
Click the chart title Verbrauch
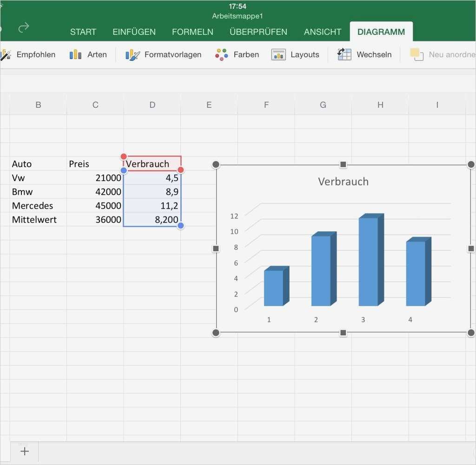(x=344, y=181)
